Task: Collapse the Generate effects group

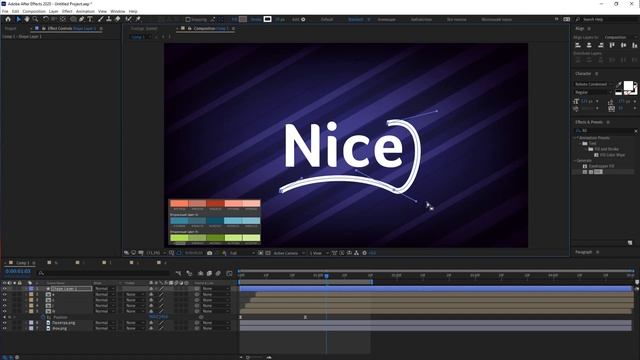Action: click(x=576, y=160)
